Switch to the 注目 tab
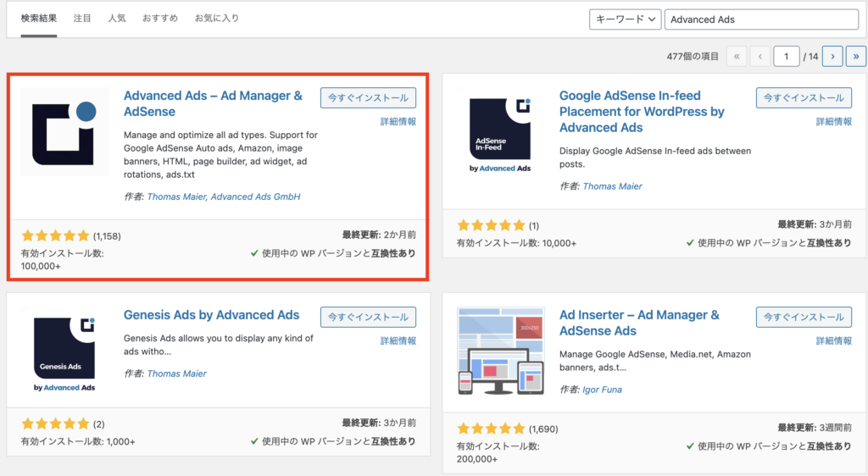 82,19
